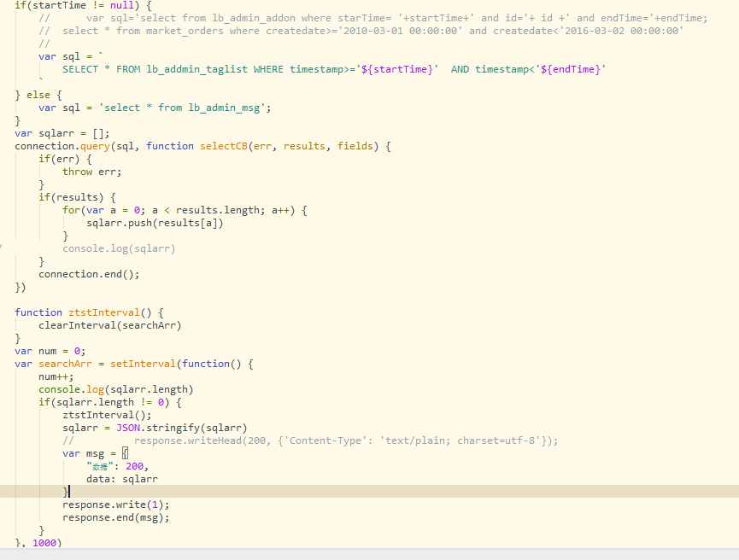Click 'lb_addmin_taglist' in the SELECT statement
The height and width of the screenshot is (560, 739).
pyautogui.click(x=197, y=69)
